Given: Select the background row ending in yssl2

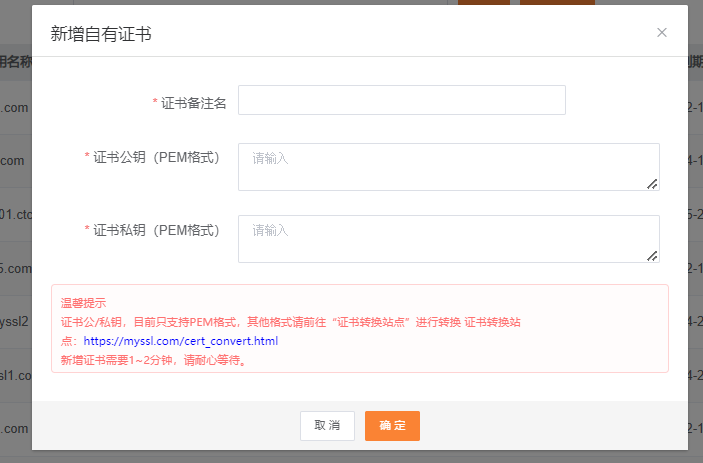Looking at the screenshot, I should pos(15,322).
